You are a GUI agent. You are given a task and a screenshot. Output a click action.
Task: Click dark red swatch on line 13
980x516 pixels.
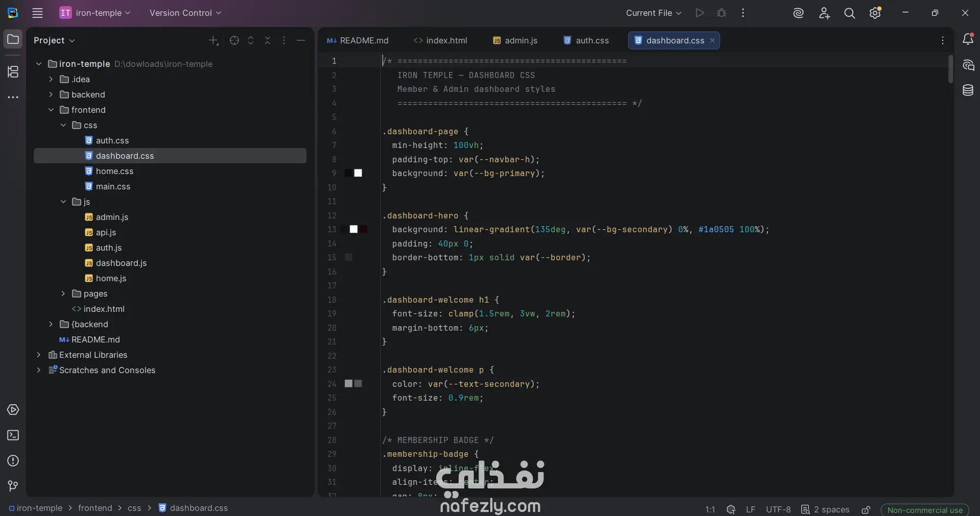[363, 229]
